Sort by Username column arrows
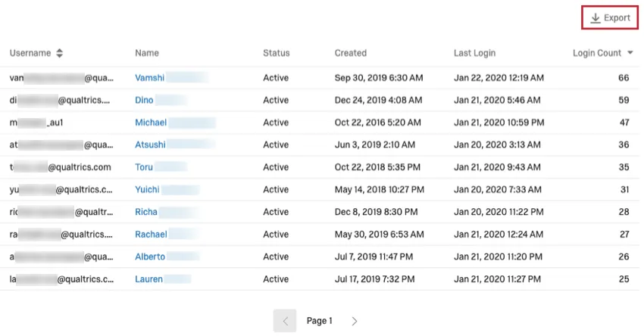 point(59,53)
